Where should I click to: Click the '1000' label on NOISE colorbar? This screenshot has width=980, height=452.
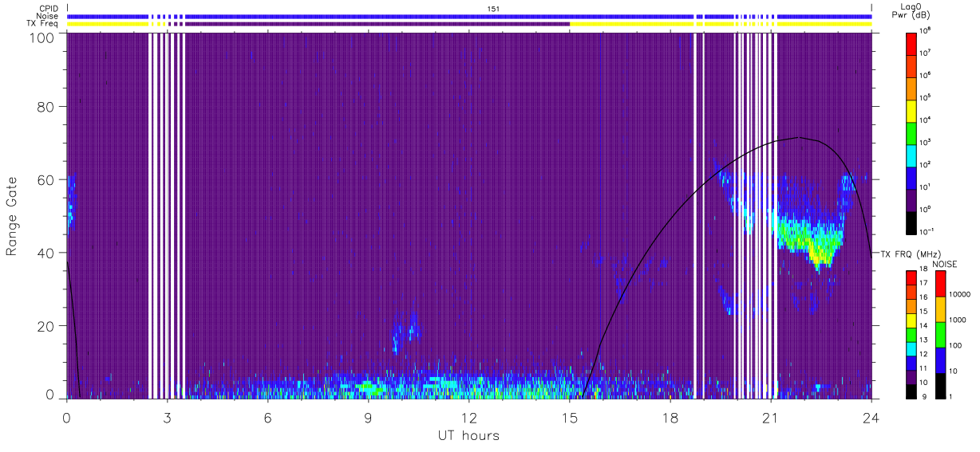coord(959,320)
